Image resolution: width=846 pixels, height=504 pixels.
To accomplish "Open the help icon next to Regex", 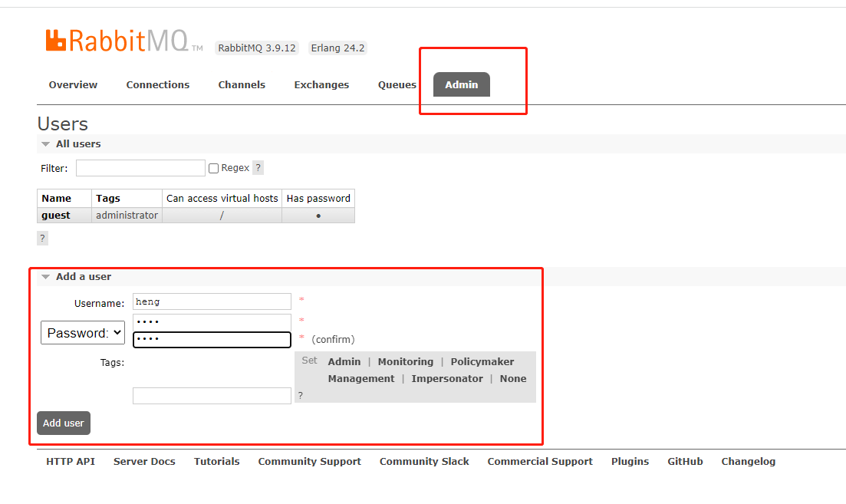I will click(258, 168).
